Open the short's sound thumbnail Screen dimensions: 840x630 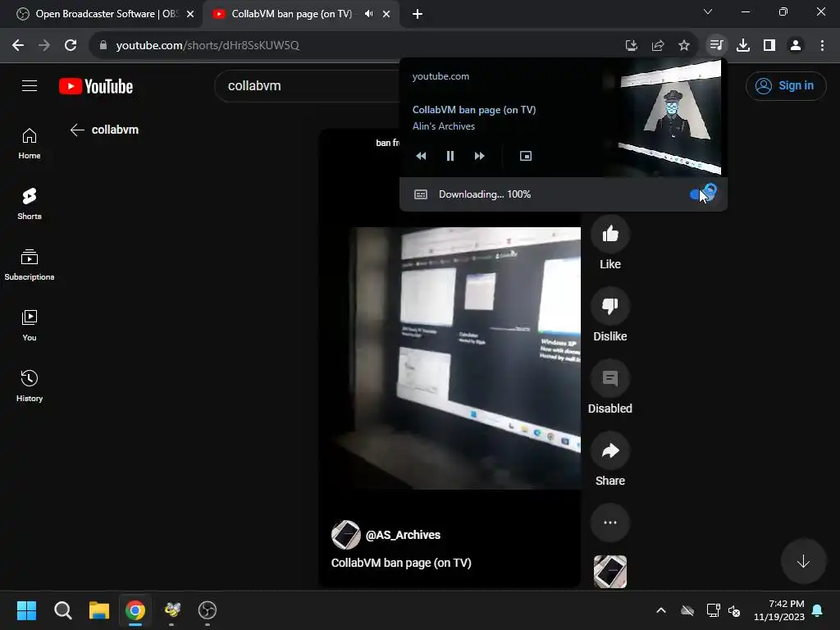coord(610,572)
